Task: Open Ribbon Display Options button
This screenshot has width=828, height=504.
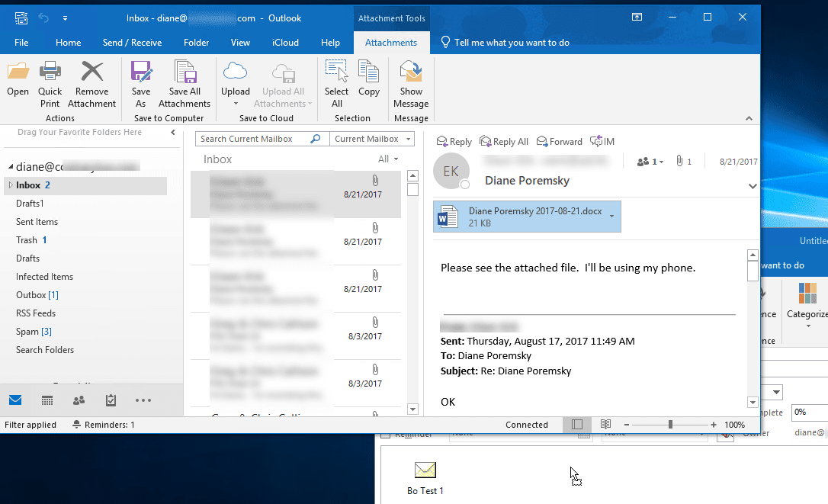Action: tap(637, 18)
